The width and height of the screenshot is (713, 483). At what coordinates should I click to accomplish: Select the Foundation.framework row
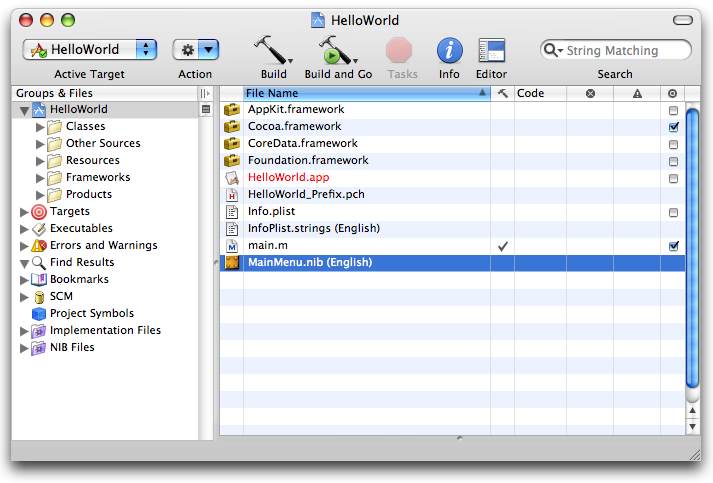coord(452,161)
